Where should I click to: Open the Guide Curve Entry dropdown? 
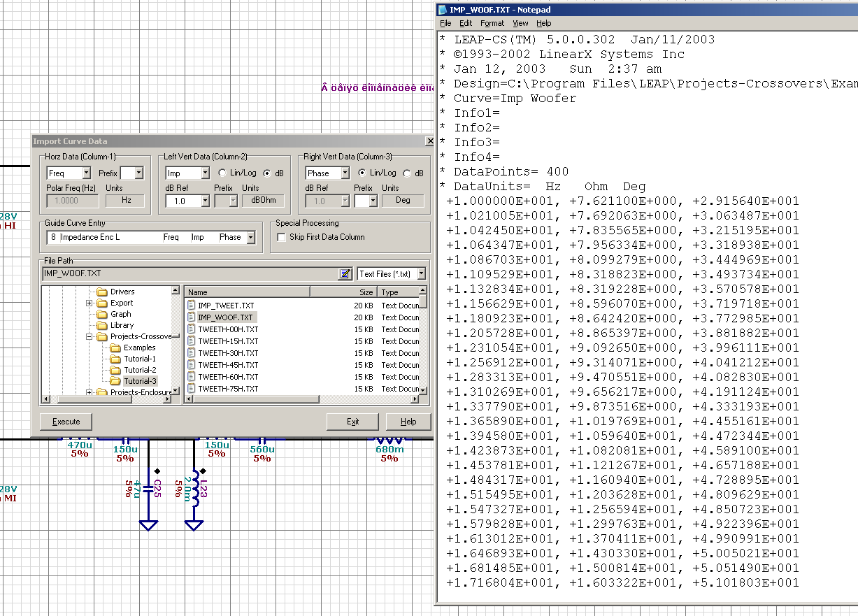click(250, 238)
